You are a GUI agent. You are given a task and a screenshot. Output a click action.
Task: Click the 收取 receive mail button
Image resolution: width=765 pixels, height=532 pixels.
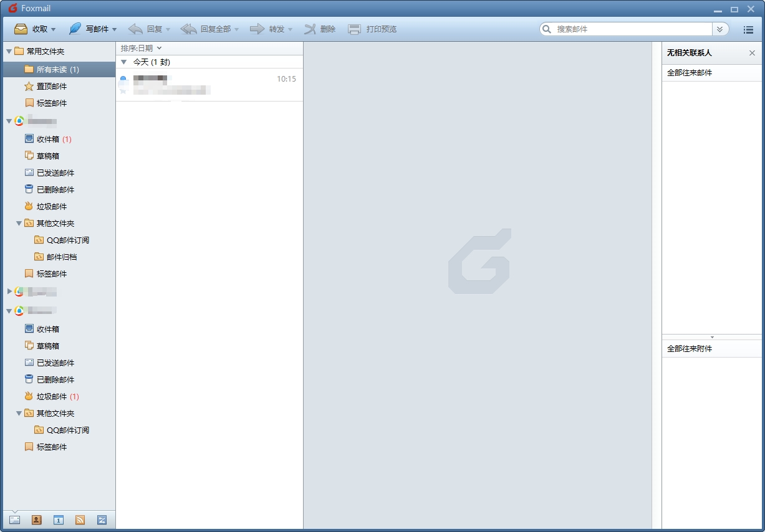[30, 29]
